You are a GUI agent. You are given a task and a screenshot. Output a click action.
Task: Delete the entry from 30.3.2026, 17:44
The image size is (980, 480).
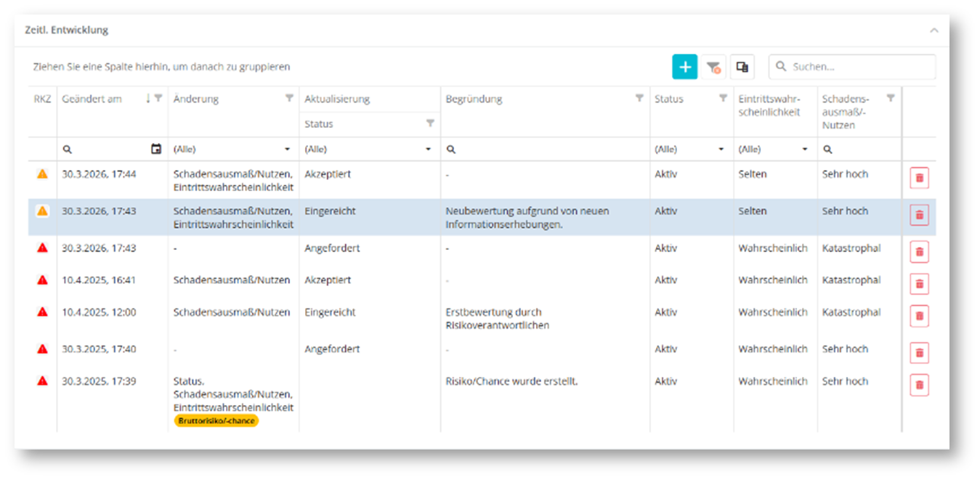[919, 178]
